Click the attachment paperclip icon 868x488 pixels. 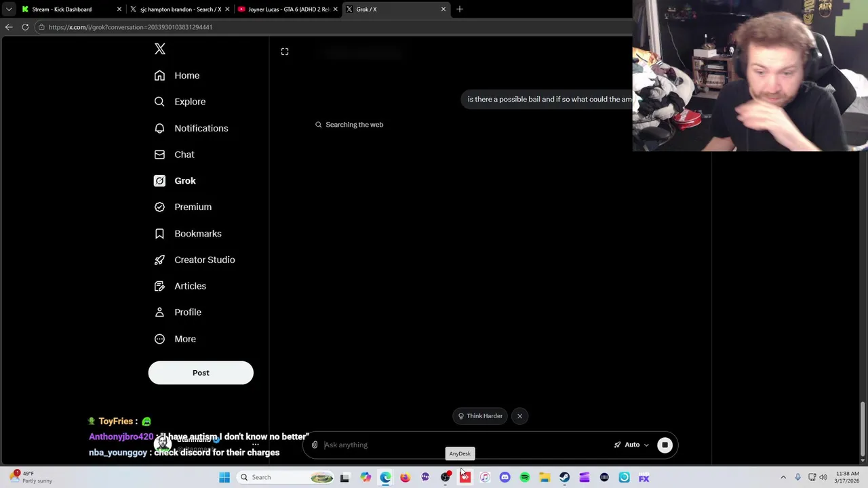(315, 445)
